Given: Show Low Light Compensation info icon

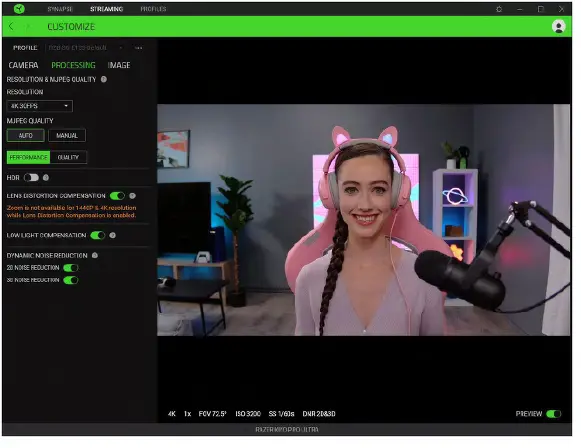Looking at the screenshot, I should (x=113, y=235).
